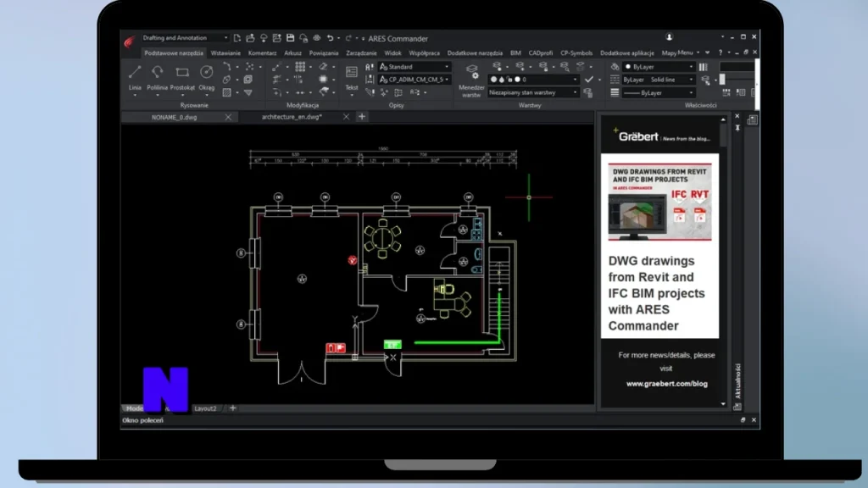The image size is (868, 488).
Task: Open the Dodatkowe aplikacje ribbon tab
Action: point(626,53)
